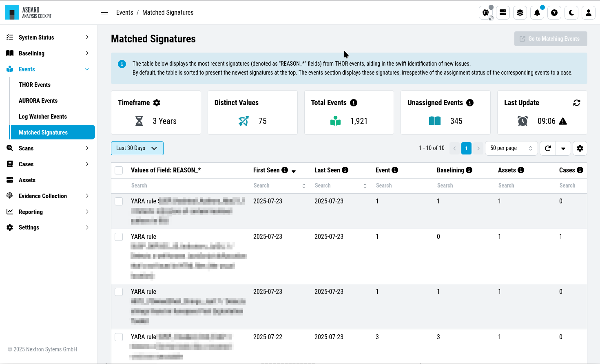Open the chip/agent status icon in header

tap(486, 13)
